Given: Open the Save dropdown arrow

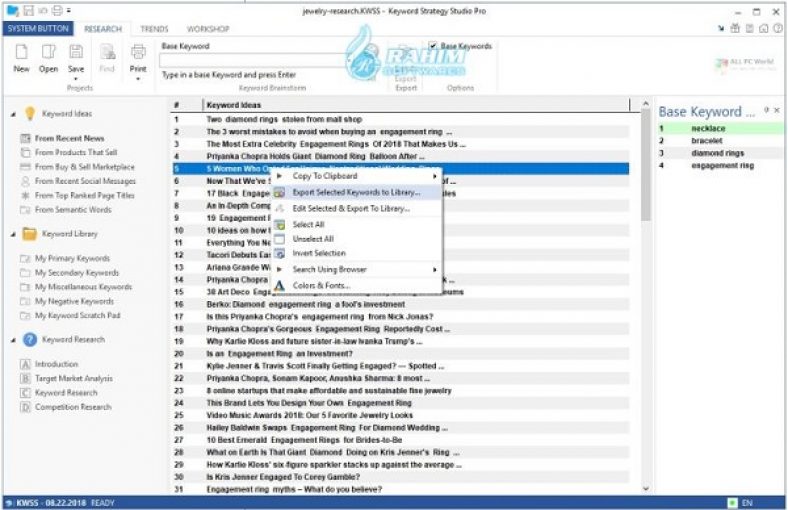Looking at the screenshot, I should pyautogui.click(x=76, y=76).
